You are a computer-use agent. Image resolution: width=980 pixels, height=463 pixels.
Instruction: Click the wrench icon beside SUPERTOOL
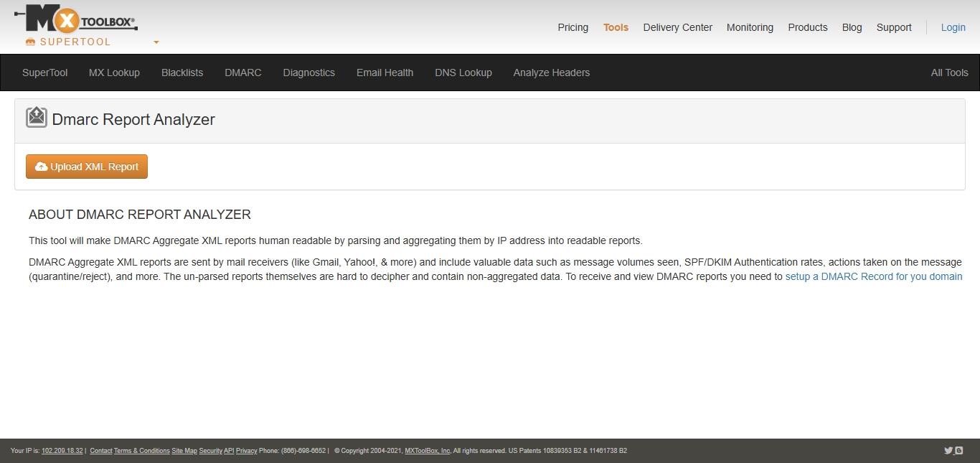pos(30,42)
